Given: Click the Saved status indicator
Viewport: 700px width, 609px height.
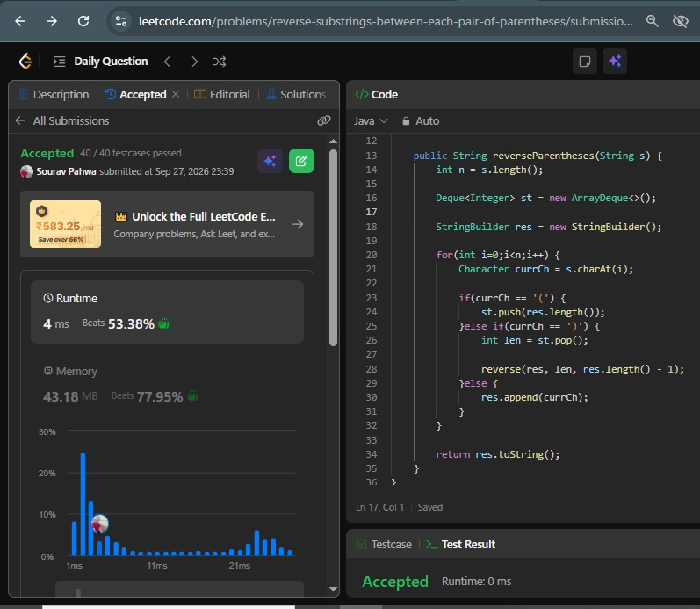Looking at the screenshot, I should click(x=430, y=507).
